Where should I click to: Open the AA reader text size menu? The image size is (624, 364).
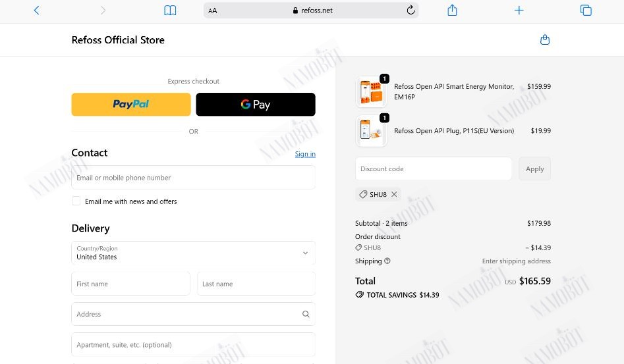[213, 11]
